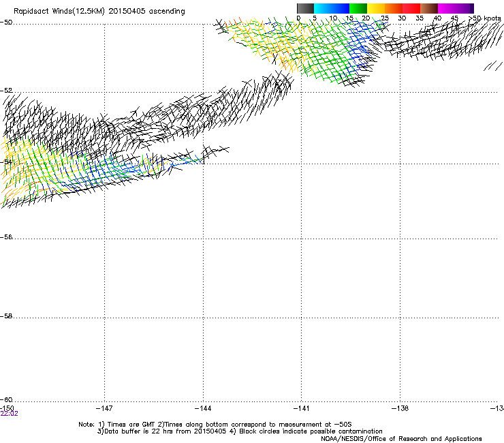The height and width of the screenshot is (443, 504).
Task: Click the '-150' longitude label
Action: (7, 408)
